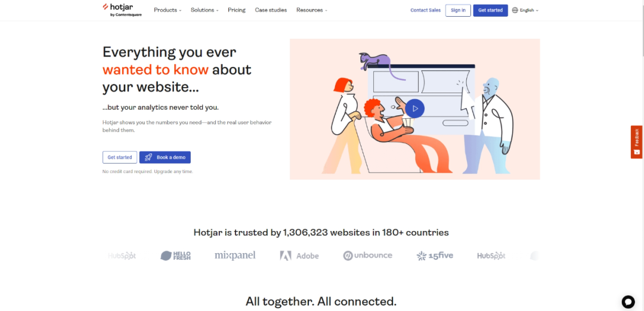Click the 'Hotjar is trusted by' heading

point(321,232)
